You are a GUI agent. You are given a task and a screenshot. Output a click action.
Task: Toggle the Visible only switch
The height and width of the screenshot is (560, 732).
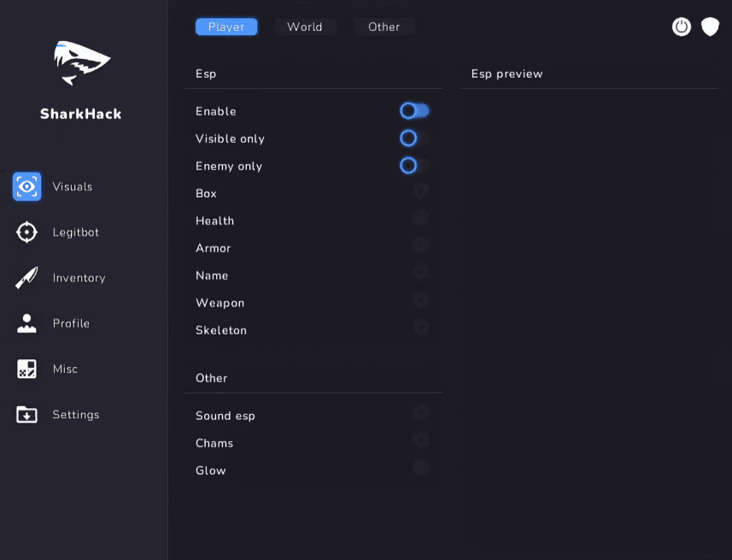click(x=414, y=138)
